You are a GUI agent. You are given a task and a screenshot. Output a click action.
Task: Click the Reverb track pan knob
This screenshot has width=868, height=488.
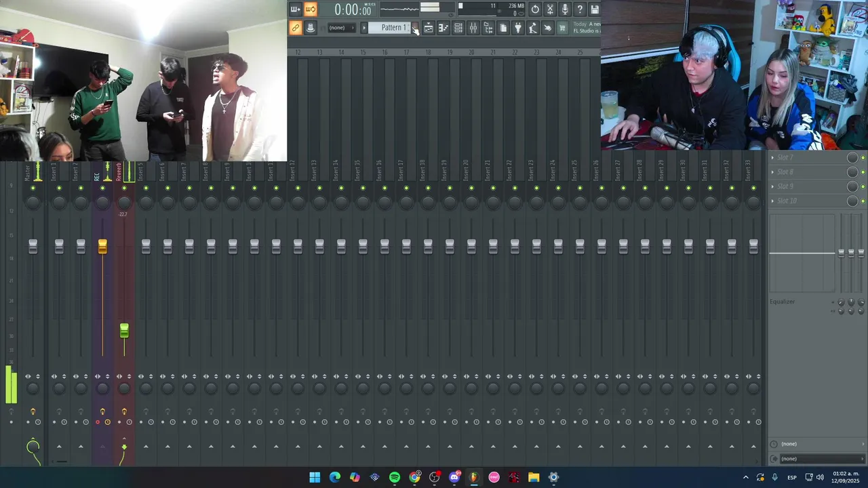click(x=124, y=202)
